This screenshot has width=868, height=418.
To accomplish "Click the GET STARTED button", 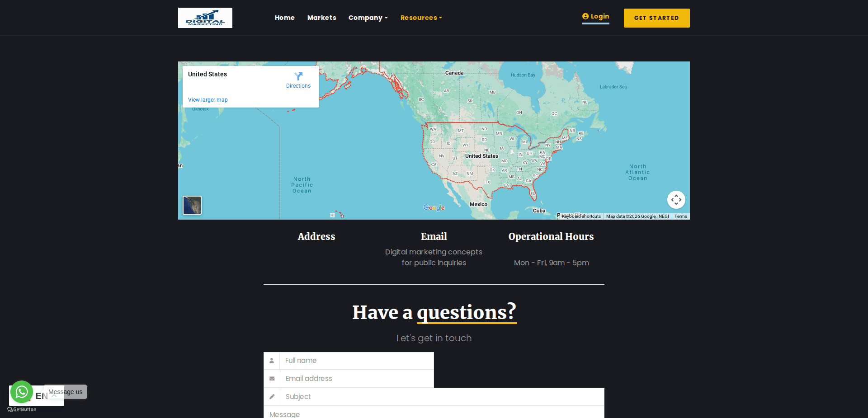I will 656,18.
